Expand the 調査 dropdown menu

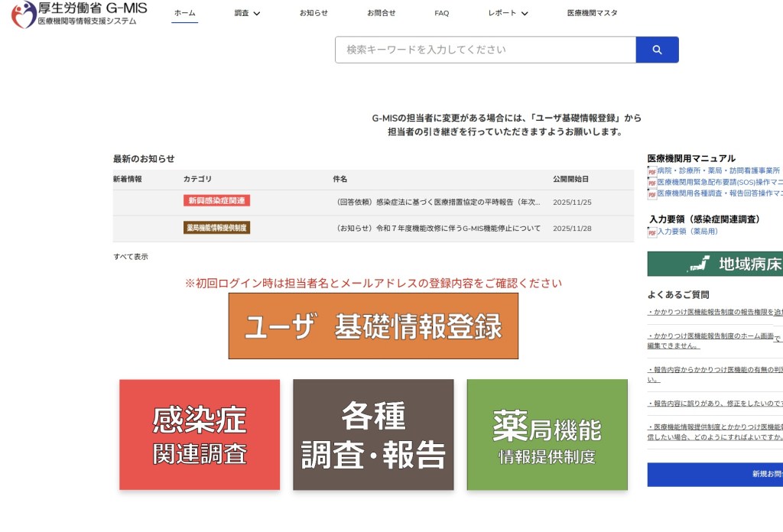click(247, 13)
